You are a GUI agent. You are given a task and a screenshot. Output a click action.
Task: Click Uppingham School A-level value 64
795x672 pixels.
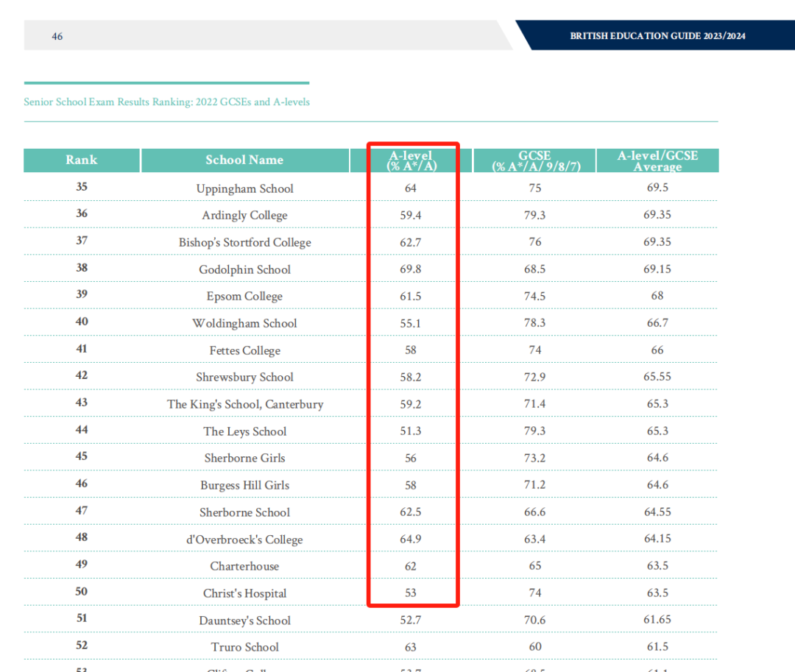click(411, 188)
